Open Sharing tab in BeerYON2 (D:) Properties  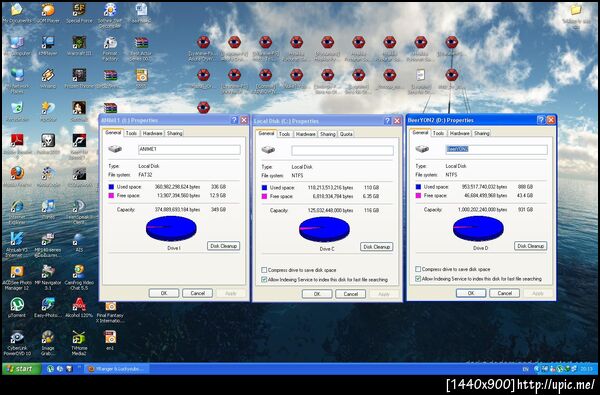click(481, 133)
